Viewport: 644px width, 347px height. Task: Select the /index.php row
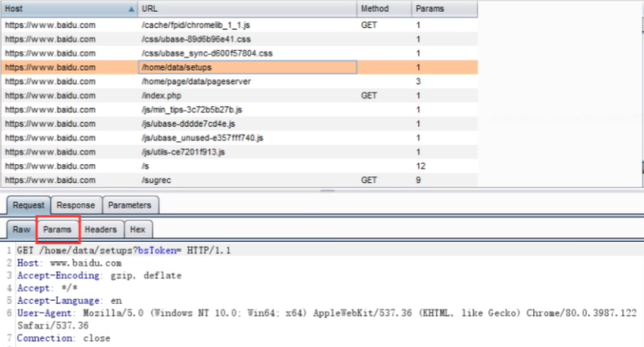pos(239,96)
